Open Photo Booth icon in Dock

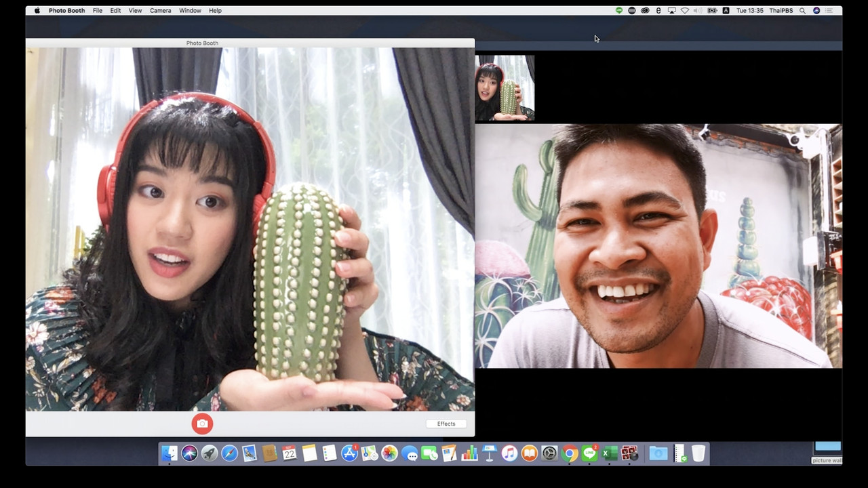pos(629,453)
